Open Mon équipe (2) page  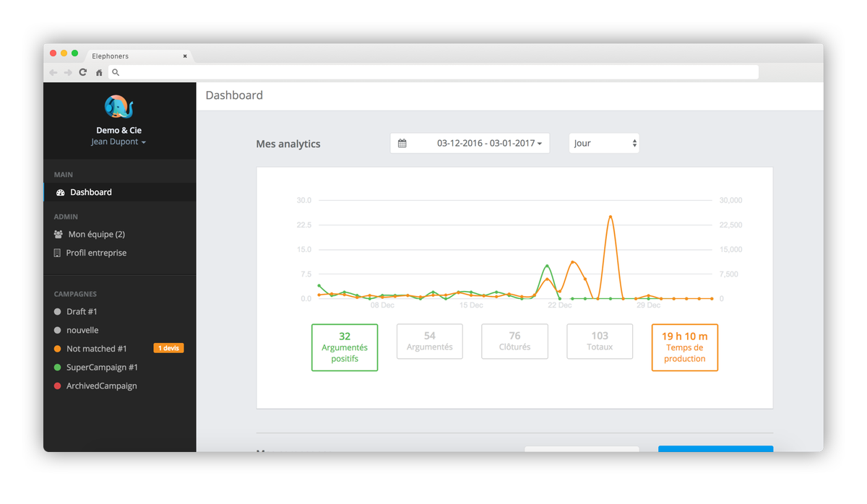(x=97, y=234)
